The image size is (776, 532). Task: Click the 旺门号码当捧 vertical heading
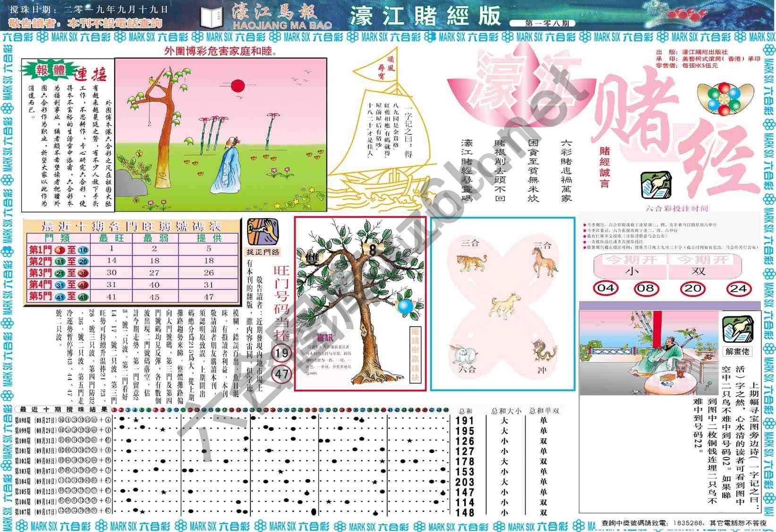pos(282,303)
